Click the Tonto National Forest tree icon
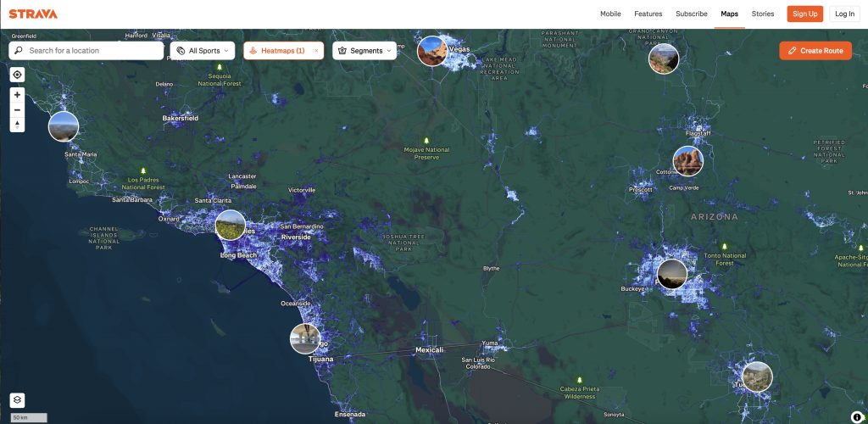 pos(725,246)
